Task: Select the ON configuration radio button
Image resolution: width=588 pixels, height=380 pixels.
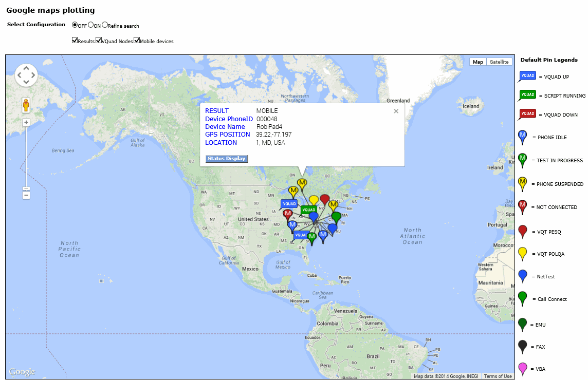Action: point(91,25)
